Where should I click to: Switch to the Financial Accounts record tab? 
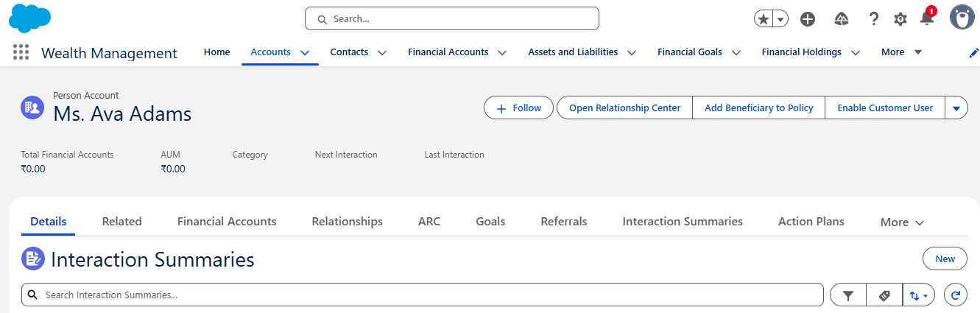pyautogui.click(x=227, y=222)
